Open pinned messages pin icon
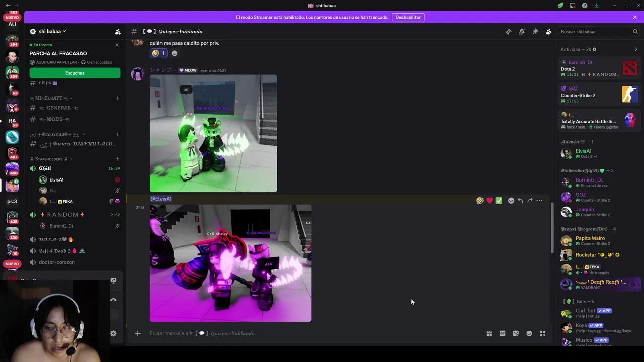The width and height of the screenshot is (644, 362). click(x=535, y=31)
